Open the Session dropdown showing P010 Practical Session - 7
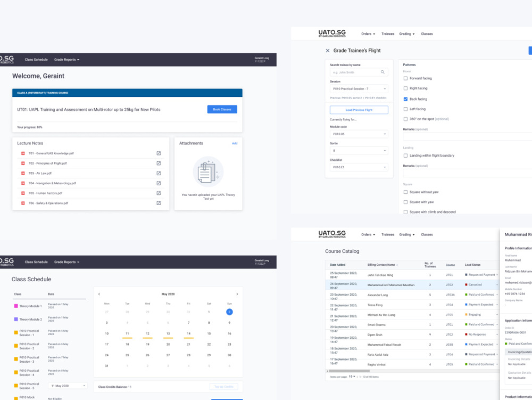This screenshot has width=532, height=400. (359, 88)
